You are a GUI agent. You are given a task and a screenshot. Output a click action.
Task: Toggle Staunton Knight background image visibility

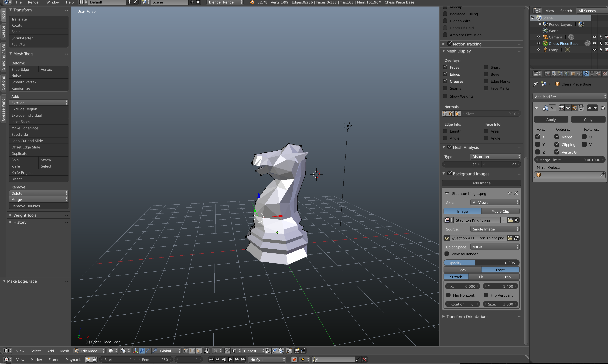510,193
